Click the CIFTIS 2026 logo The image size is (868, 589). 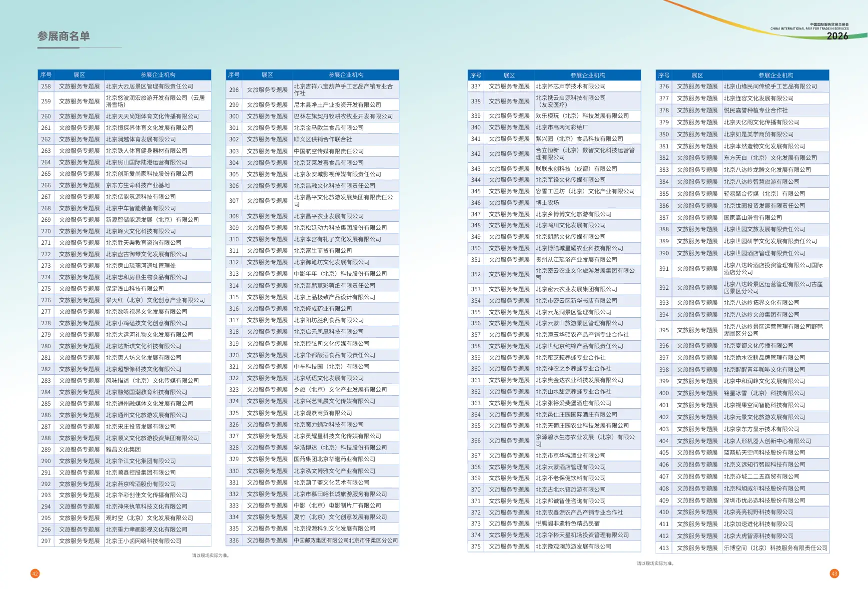pyautogui.click(x=810, y=31)
